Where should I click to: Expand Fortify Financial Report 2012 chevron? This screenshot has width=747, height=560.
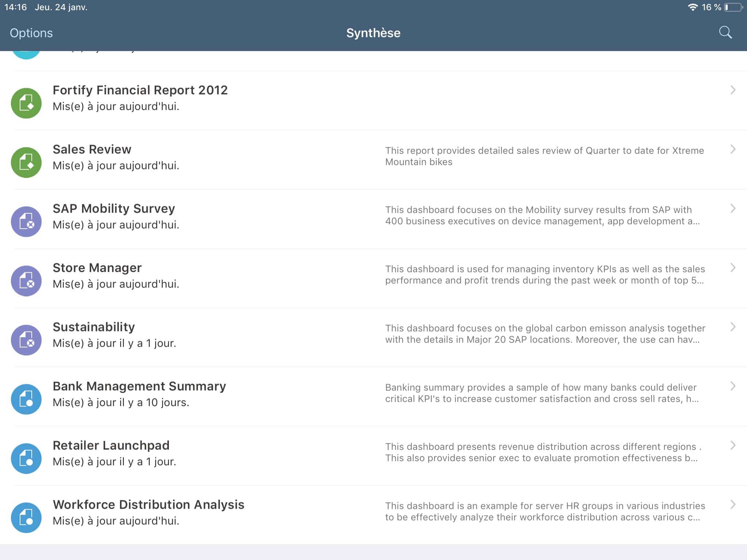[733, 90]
